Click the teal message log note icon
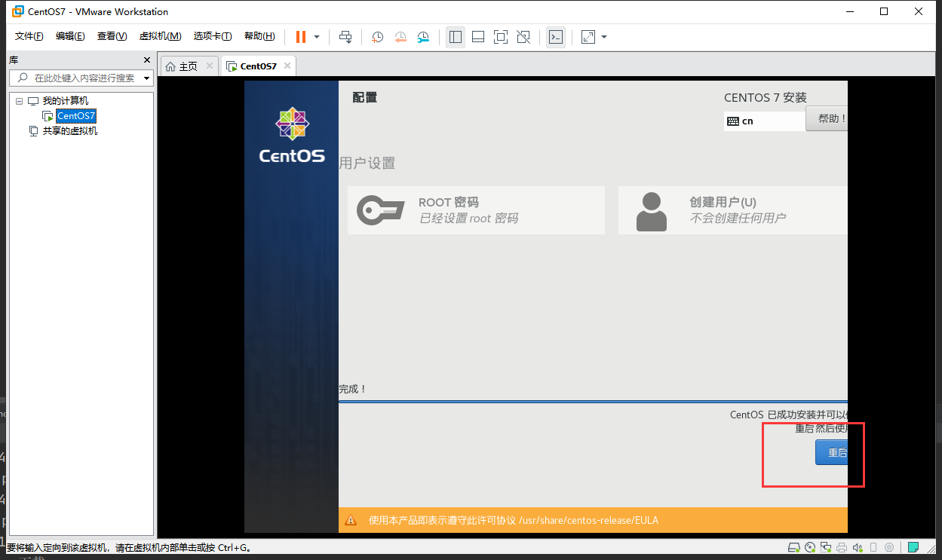This screenshot has height=560, width=942. [913, 547]
